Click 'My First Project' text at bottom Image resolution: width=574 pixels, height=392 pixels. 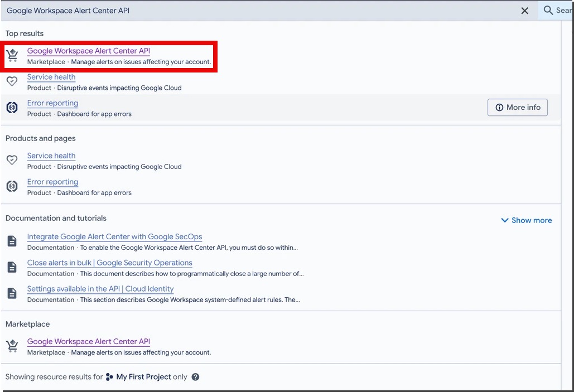coord(143,377)
